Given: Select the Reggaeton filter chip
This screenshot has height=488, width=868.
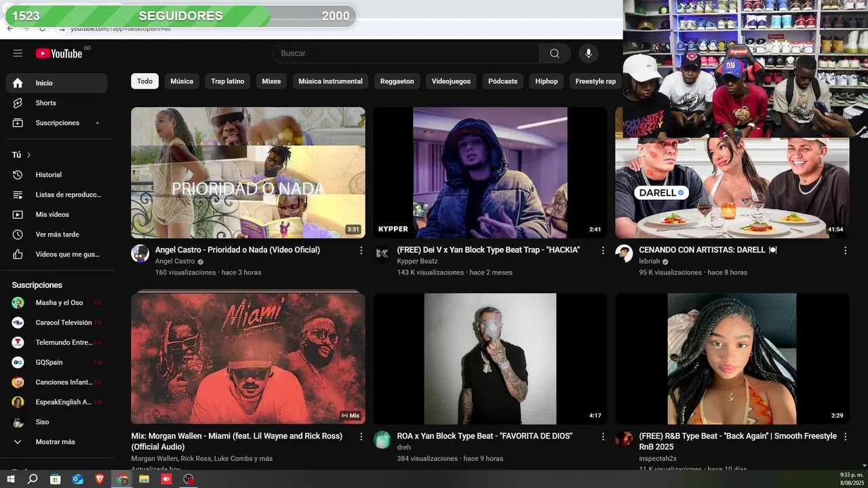Looking at the screenshot, I should click(x=397, y=81).
